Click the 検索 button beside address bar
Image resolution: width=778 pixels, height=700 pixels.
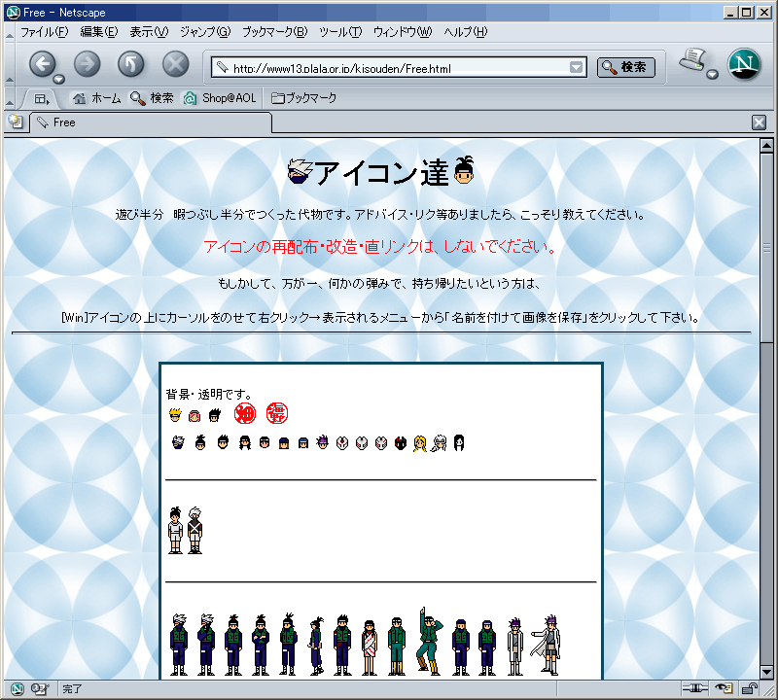coord(625,67)
